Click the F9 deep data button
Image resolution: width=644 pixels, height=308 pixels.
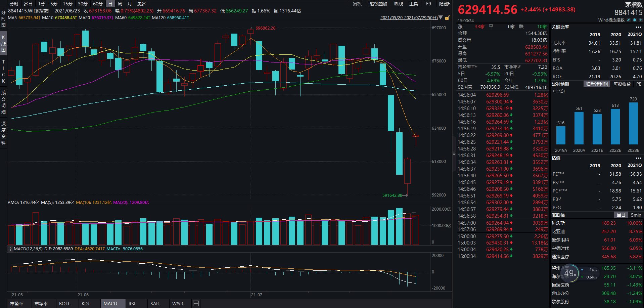tap(428, 4)
